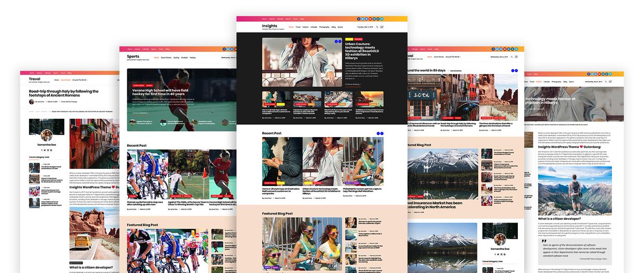Click Sports site title logo
This screenshot has height=273, width=644.
pyautogui.click(x=133, y=56)
